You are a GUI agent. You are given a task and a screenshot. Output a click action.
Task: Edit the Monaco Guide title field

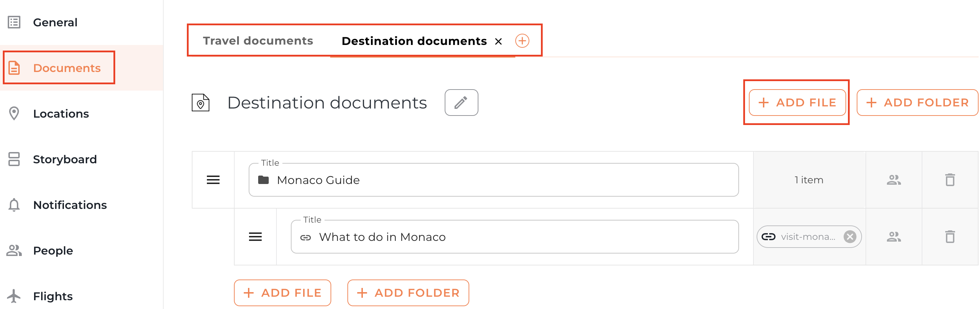(x=495, y=180)
